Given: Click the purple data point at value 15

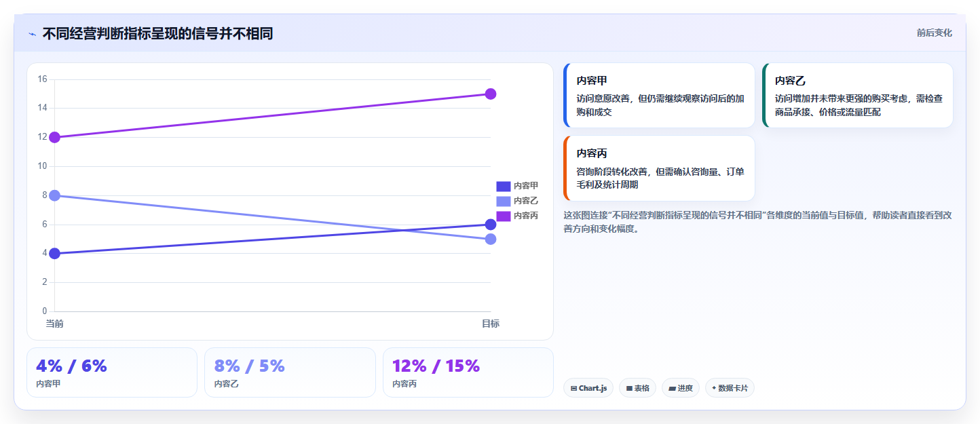Looking at the screenshot, I should pyautogui.click(x=491, y=94).
